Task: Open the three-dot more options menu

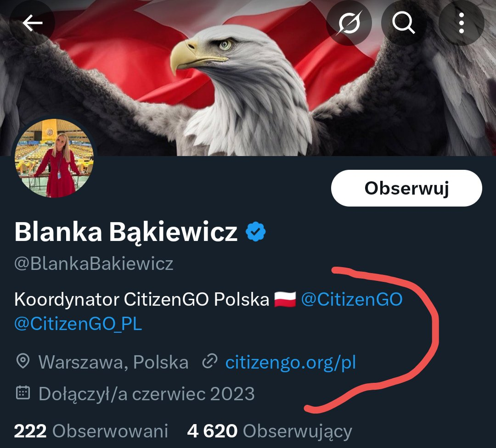Action: coord(462,23)
